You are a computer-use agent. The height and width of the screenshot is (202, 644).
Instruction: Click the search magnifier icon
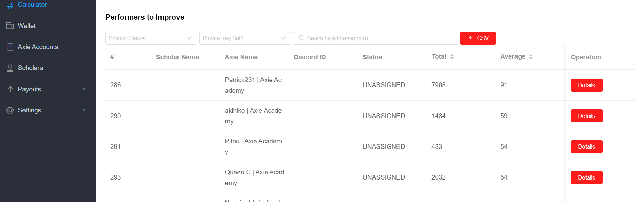pos(301,38)
